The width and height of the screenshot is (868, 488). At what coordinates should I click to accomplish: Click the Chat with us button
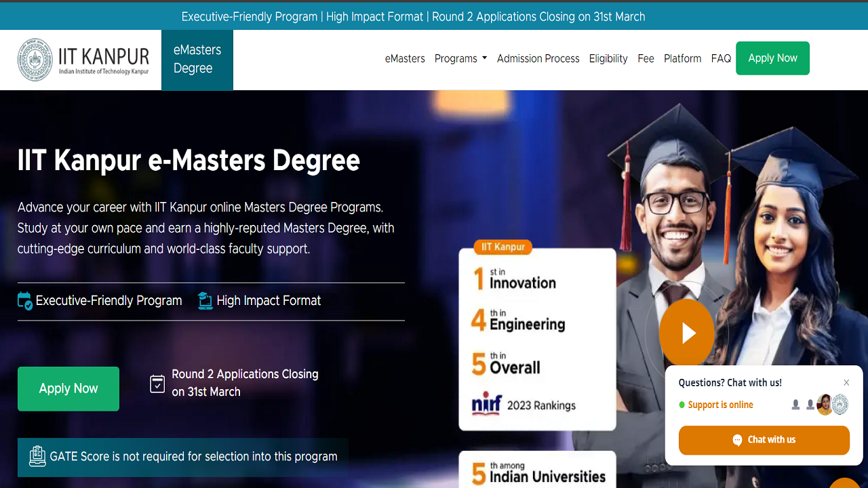click(764, 440)
